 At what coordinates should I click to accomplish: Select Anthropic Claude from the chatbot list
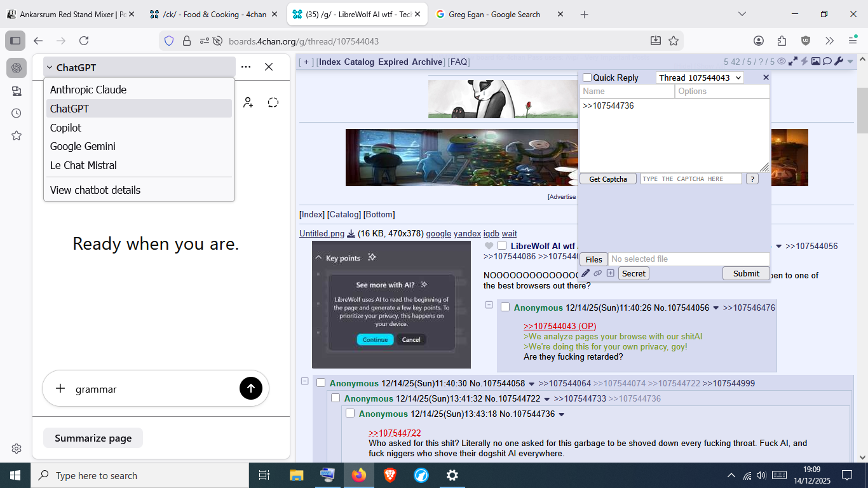[139, 90]
